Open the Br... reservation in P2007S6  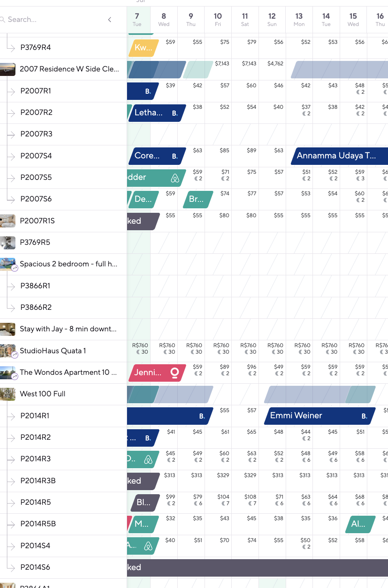pyautogui.click(x=198, y=199)
